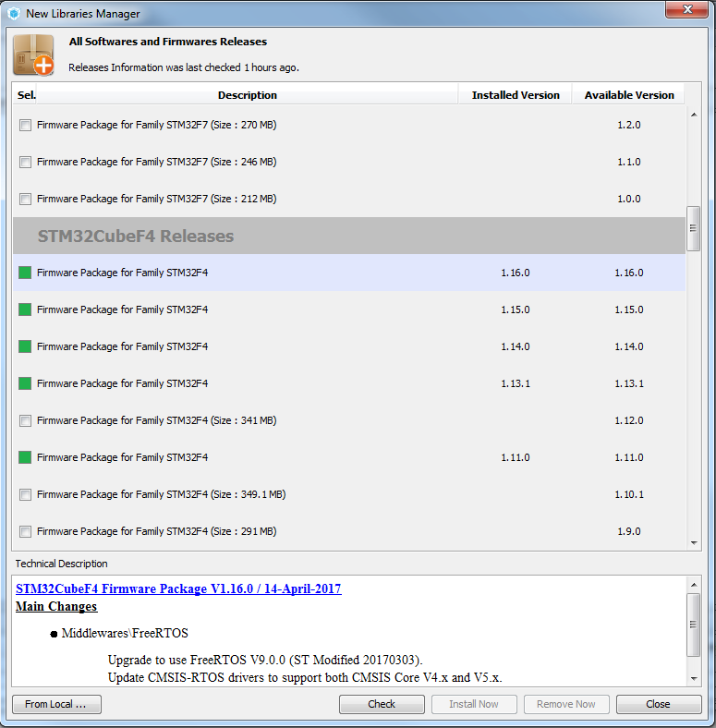Click available version 1.10.1 cell
The image size is (716, 728).
(629, 494)
